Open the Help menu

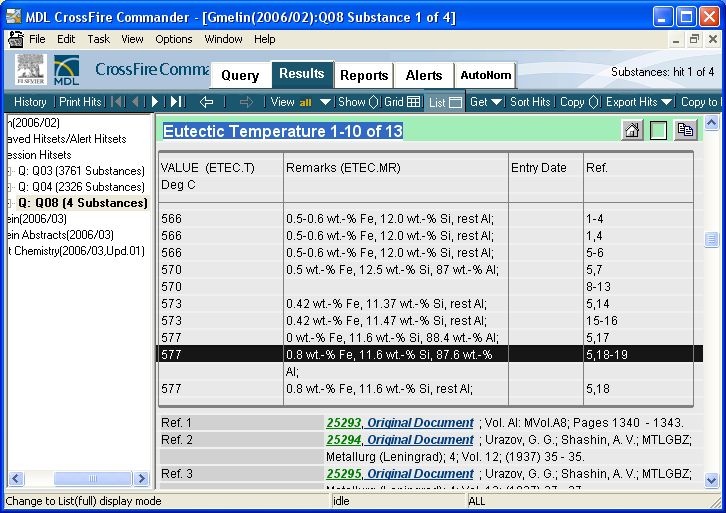tap(264, 39)
